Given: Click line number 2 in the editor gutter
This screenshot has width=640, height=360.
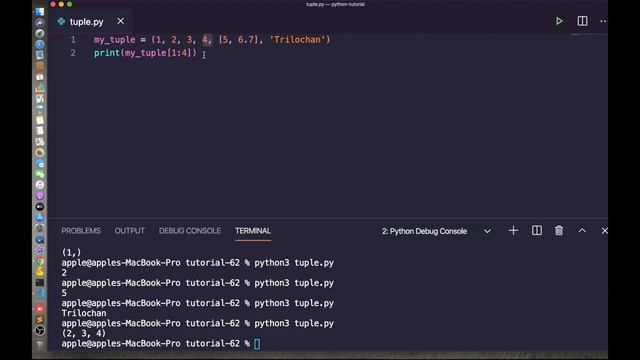Looking at the screenshot, I should point(73,53).
